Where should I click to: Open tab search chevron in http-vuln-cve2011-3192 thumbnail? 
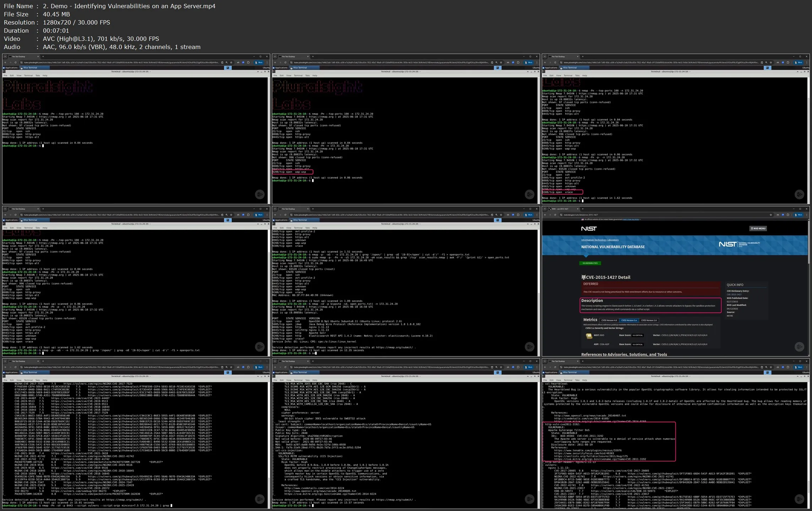[545, 361]
